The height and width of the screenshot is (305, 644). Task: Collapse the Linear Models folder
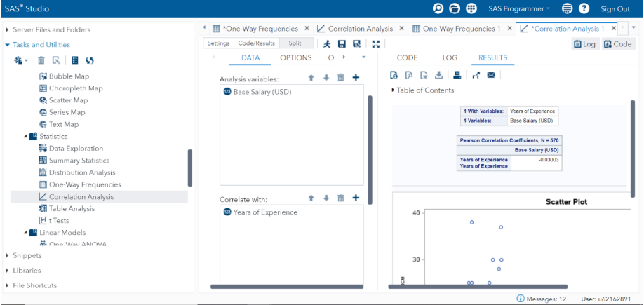pyautogui.click(x=25, y=233)
